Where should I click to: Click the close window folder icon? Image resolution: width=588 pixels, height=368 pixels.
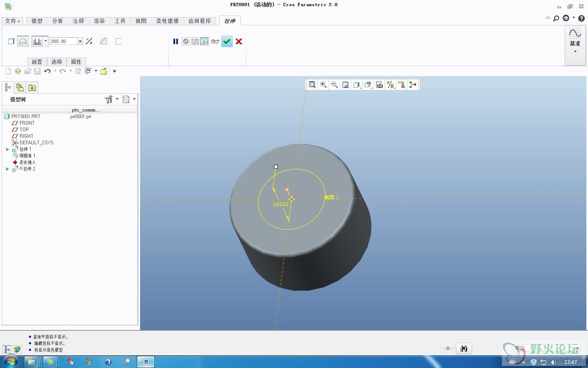tap(103, 71)
